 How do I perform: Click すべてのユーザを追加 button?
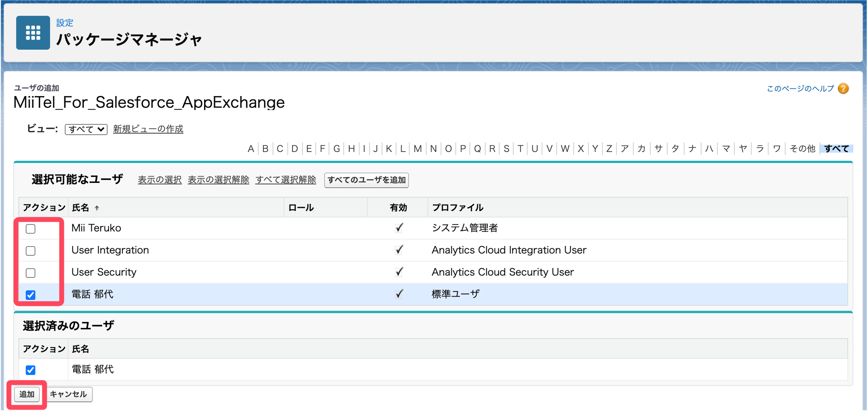click(x=366, y=180)
